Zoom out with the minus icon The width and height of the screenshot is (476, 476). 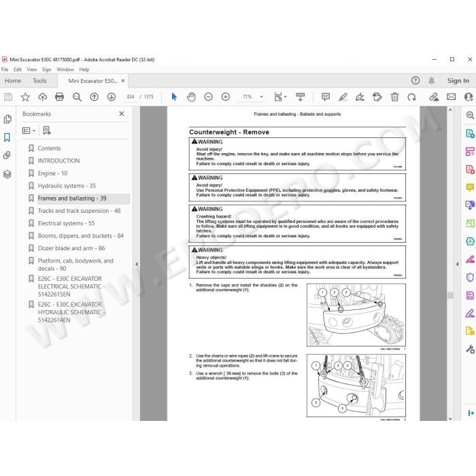click(x=208, y=97)
